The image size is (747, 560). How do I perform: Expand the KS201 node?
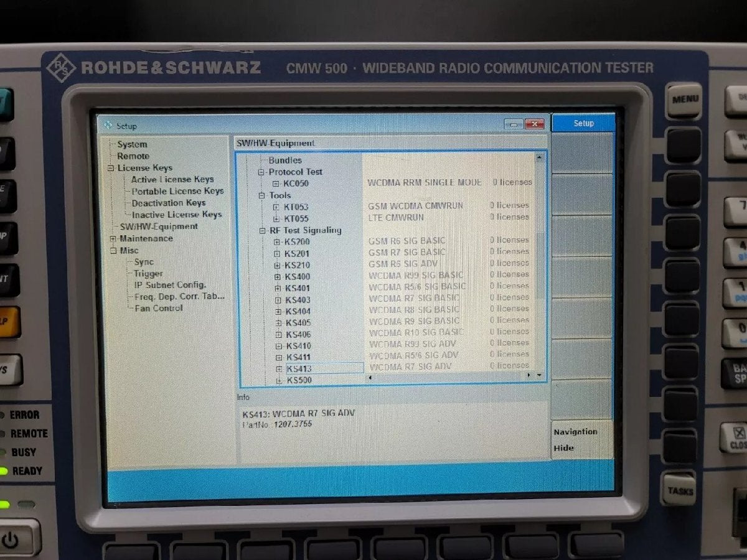277,254
